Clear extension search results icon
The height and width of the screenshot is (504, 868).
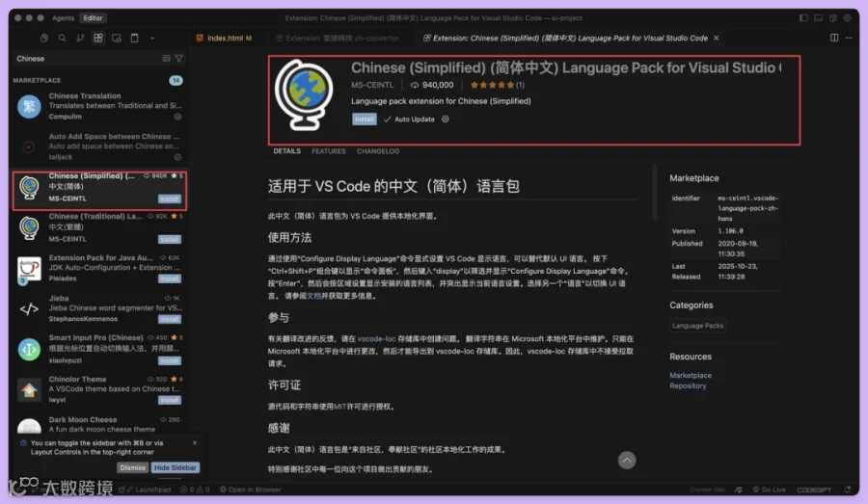(x=166, y=58)
